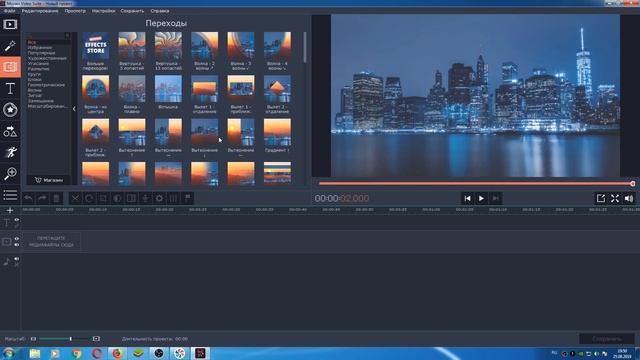Open the Настройки menu
Viewport: 640px width, 360px height.
coord(103,11)
